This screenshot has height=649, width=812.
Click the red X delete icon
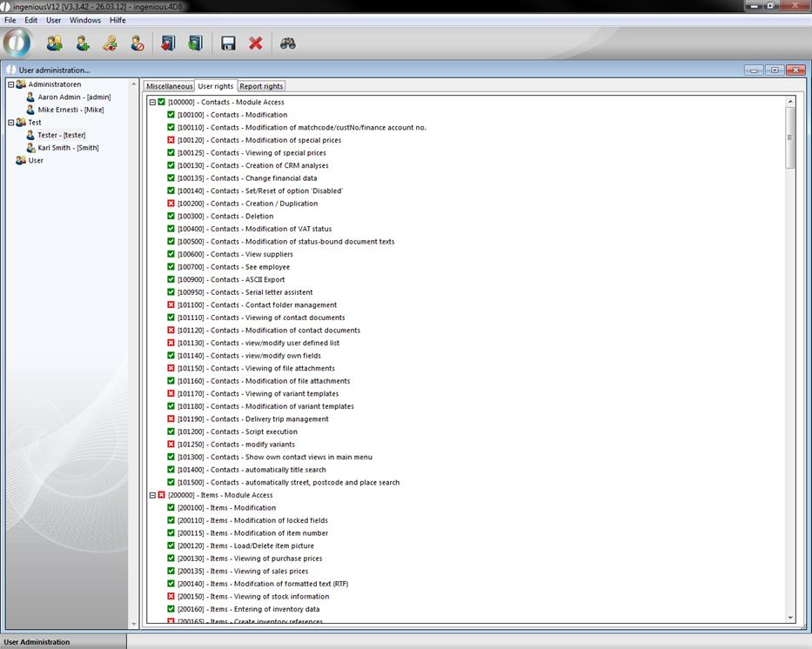[x=256, y=43]
